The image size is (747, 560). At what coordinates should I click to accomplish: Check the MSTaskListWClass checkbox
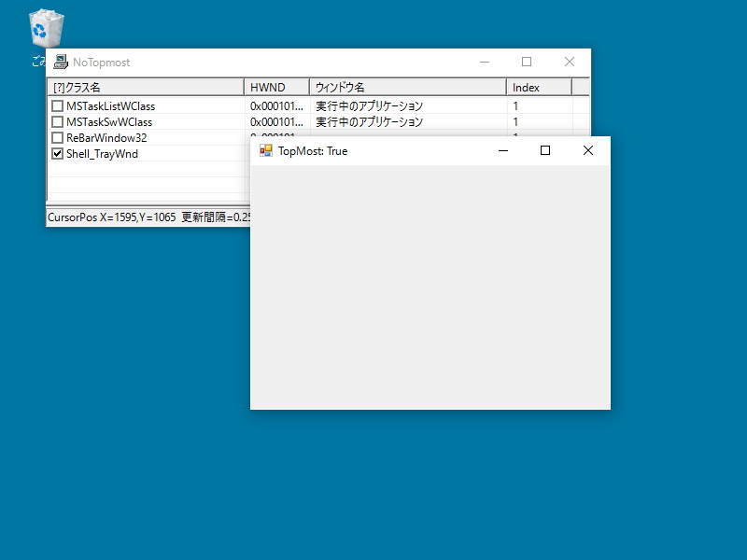point(57,105)
